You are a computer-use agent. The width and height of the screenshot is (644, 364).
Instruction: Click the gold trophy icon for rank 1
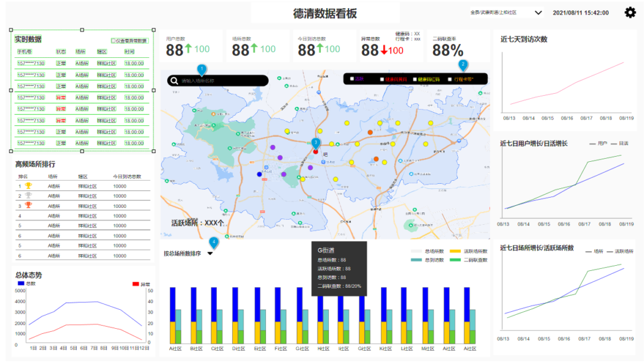28,186
